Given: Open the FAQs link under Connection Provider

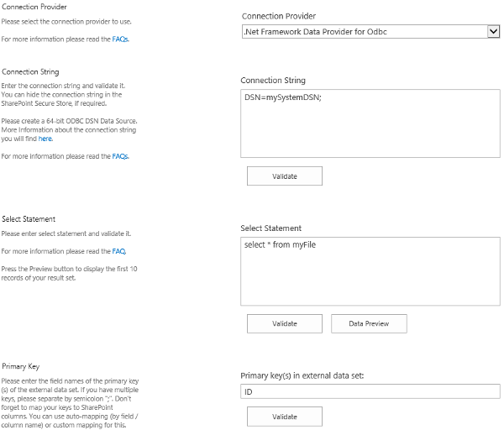Looking at the screenshot, I should coord(120,39).
